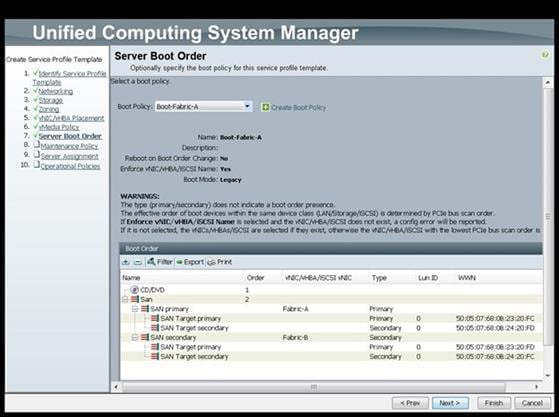
Task: Click the Next button
Action: pyautogui.click(x=450, y=403)
